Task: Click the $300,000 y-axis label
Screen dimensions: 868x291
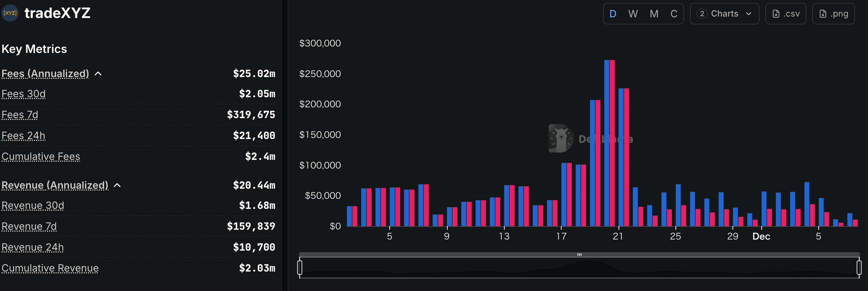Action: pos(320,44)
